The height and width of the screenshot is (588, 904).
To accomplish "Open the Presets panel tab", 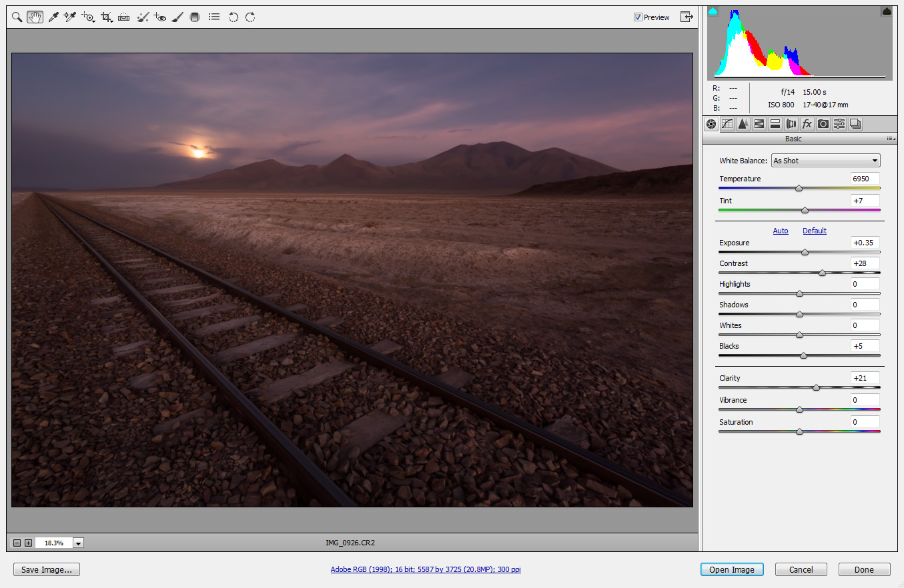I will click(839, 123).
